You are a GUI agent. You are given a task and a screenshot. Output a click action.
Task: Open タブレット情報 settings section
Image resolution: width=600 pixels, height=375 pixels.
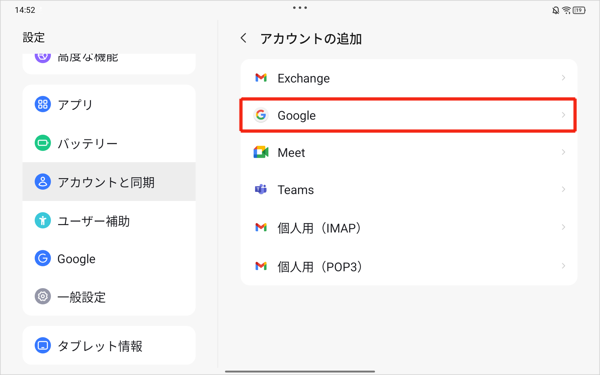(x=109, y=345)
